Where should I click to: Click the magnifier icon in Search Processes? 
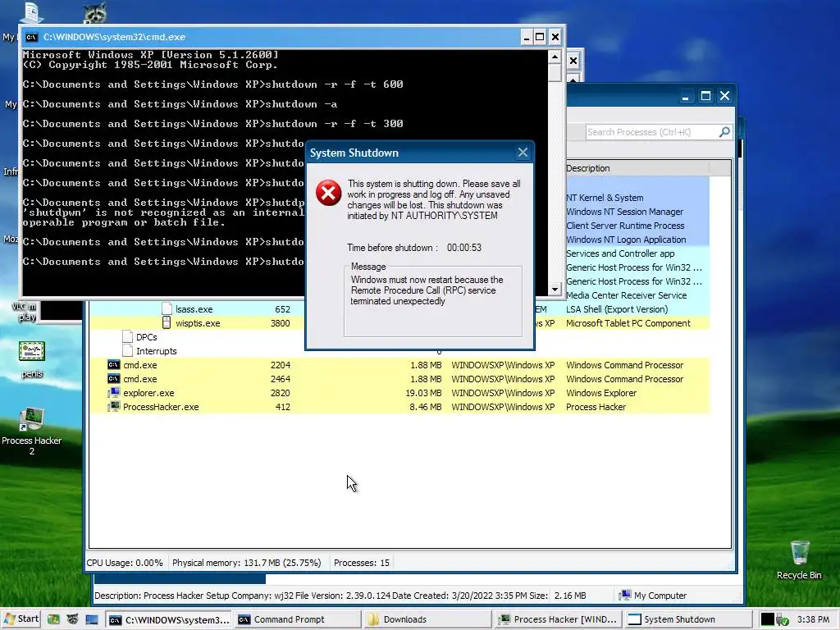click(724, 132)
